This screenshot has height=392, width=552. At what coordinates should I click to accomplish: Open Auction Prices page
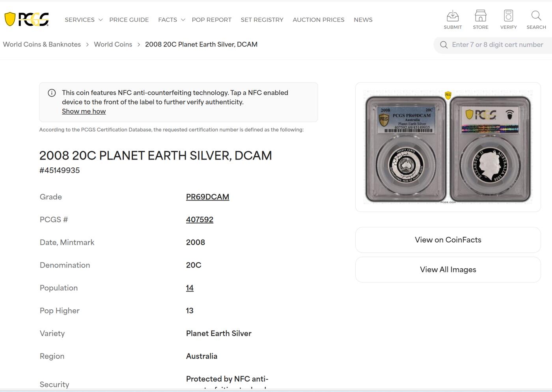pos(318,20)
